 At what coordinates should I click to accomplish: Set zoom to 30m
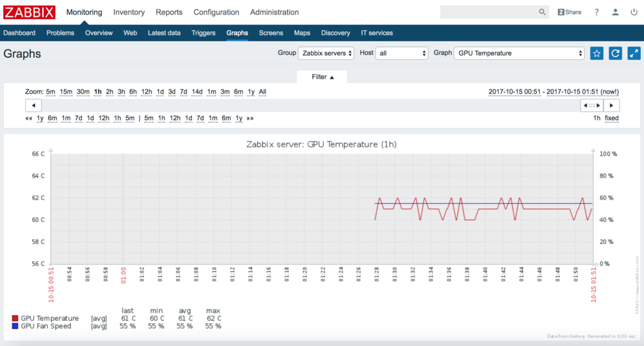coord(83,92)
